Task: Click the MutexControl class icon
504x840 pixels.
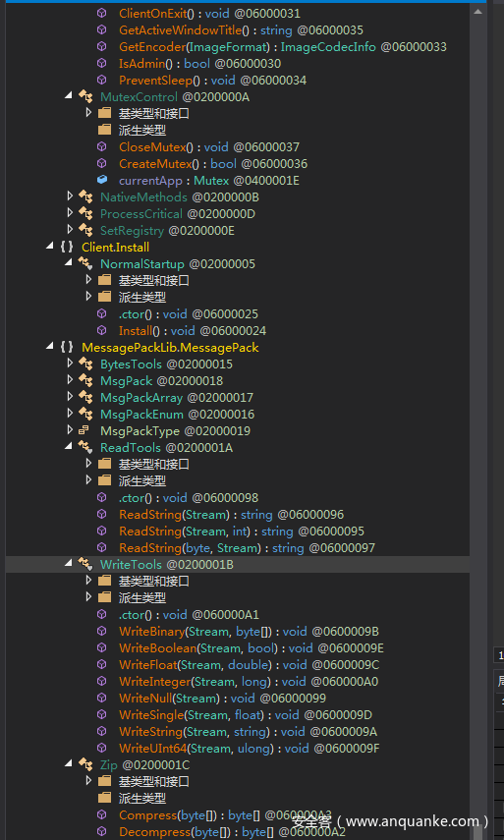Action: pyautogui.click(x=85, y=97)
